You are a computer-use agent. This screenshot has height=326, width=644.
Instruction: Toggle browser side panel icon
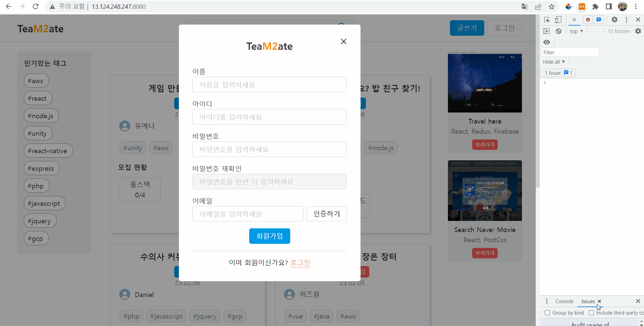(609, 6)
